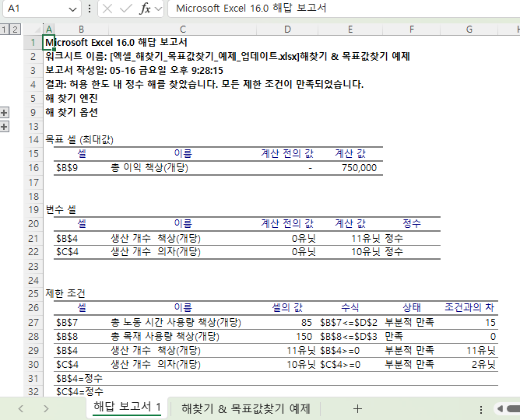
Task: Open the Insert Function fx button
Action: click(x=145, y=9)
